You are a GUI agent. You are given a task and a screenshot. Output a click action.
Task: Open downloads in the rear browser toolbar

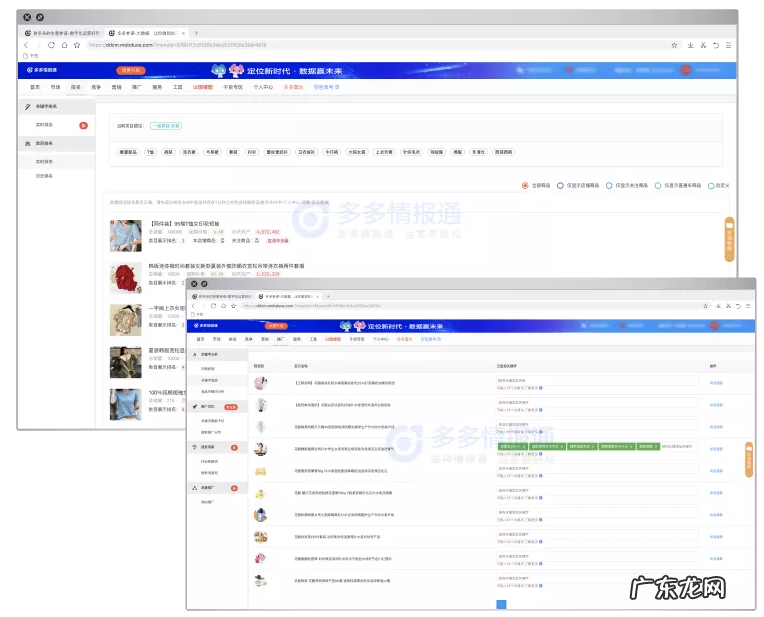point(690,45)
